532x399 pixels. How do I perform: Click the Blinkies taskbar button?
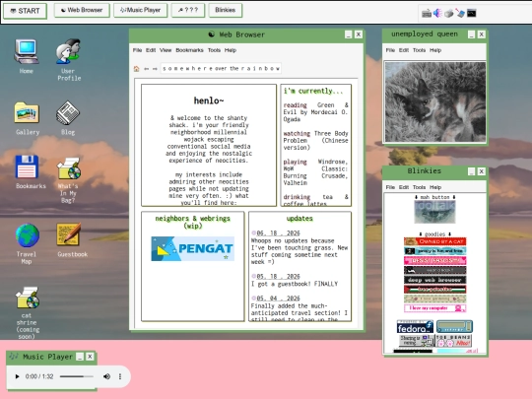pos(226,10)
